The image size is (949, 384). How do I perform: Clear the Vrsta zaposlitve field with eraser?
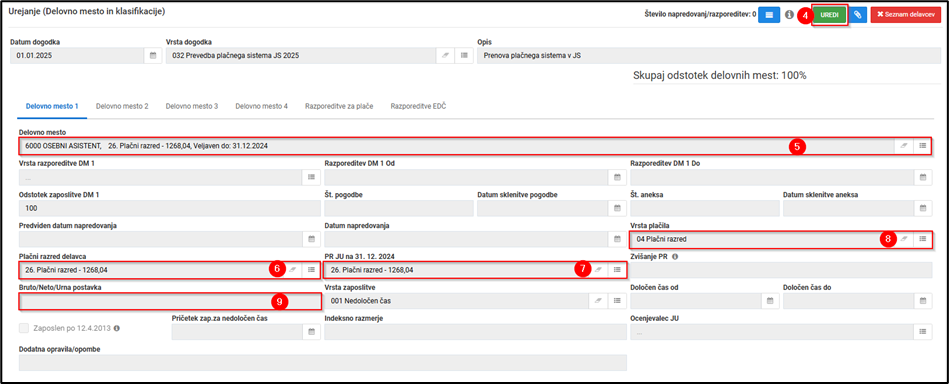599,300
